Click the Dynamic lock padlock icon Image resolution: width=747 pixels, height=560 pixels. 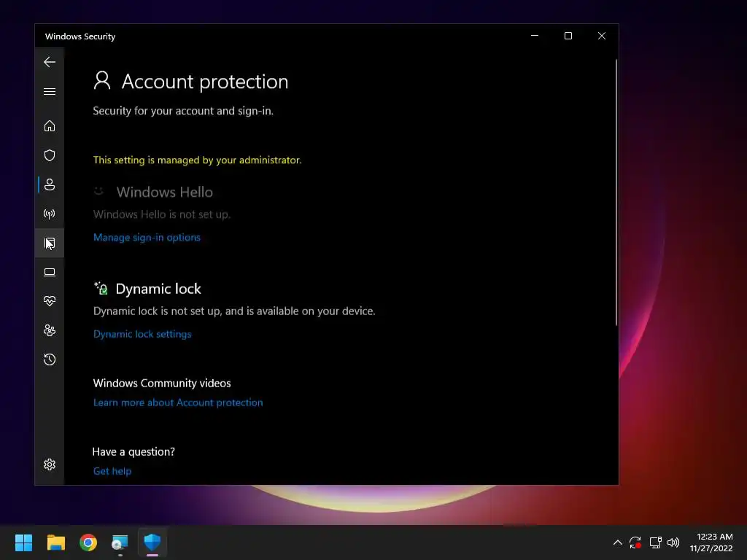pos(101,288)
